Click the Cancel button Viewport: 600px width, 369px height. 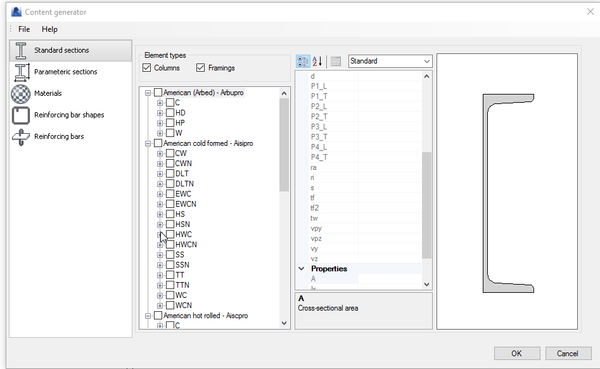568,353
